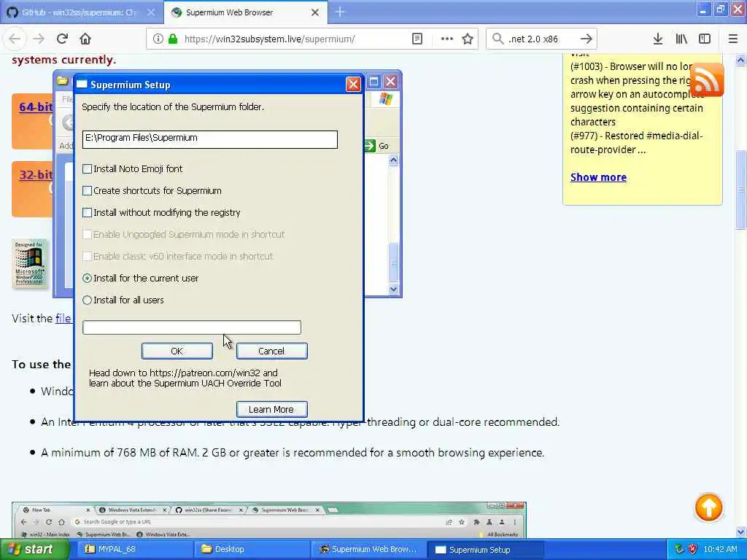Image resolution: width=747 pixels, height=560 pixels.
Task: Close the GitHub tab
Action: point(151,12)
